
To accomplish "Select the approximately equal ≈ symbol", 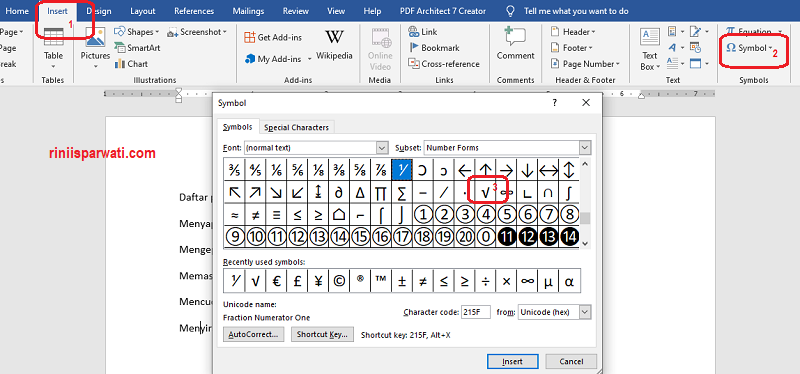I will pos(234,214).
